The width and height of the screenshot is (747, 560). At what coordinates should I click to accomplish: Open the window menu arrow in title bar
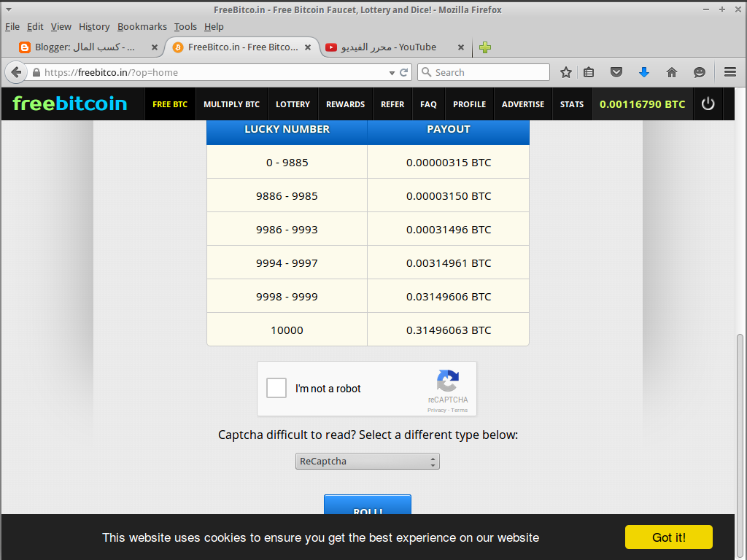pos(9,9)
